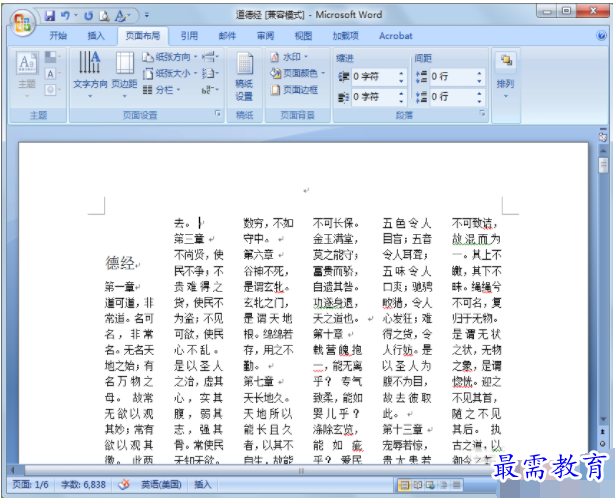Viewport: 615px width, 498px height.
Task: Switch to the 引用 tab
Action: click(x=189, y=36)
